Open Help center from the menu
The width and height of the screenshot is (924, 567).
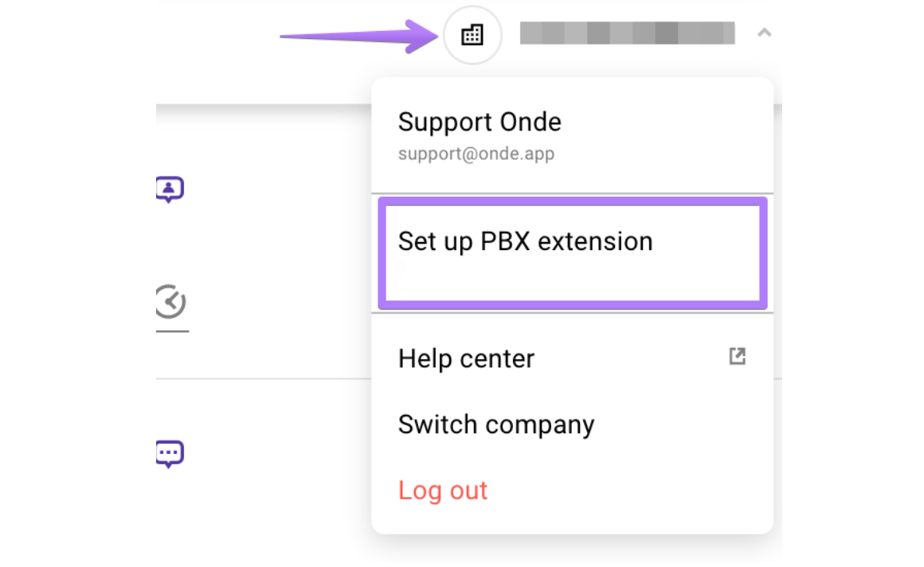[466, 358]
